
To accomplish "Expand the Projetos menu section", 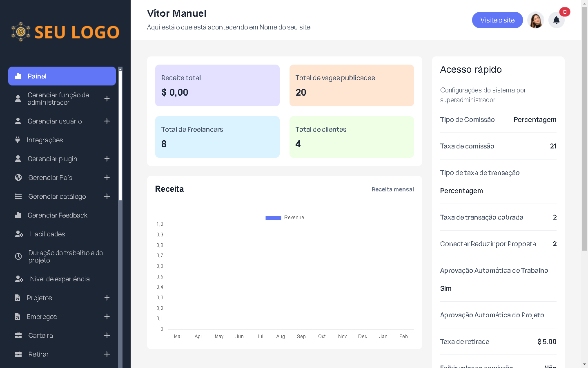I will coord(107,298).
